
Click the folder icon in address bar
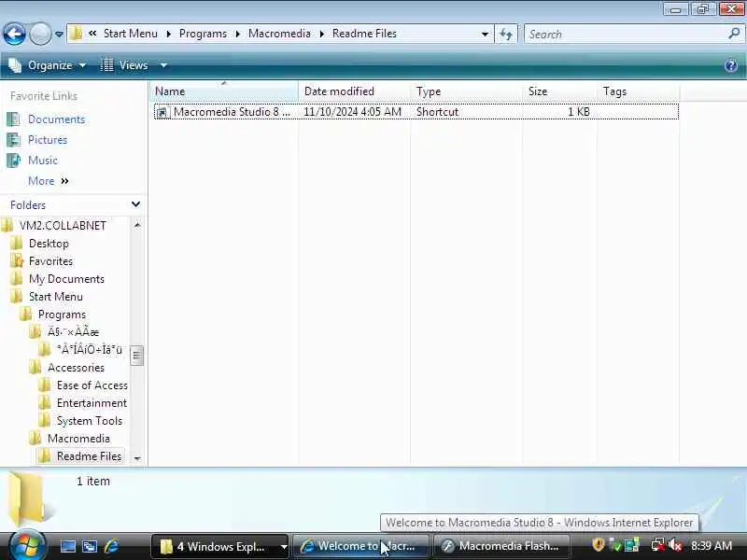(76, 34)
